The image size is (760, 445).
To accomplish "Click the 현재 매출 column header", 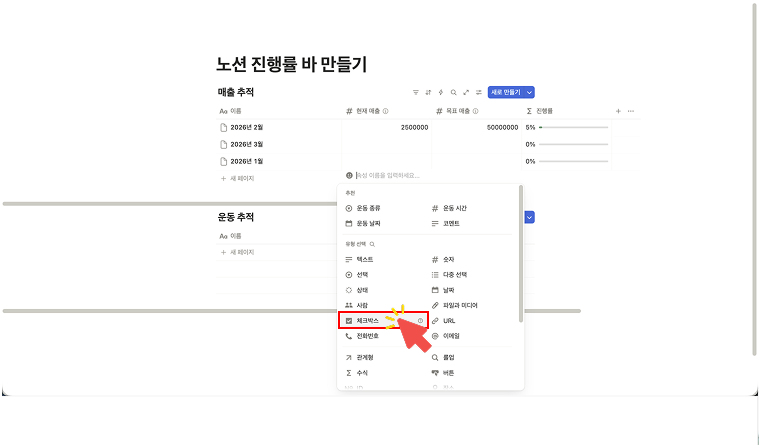I will 367,111.
